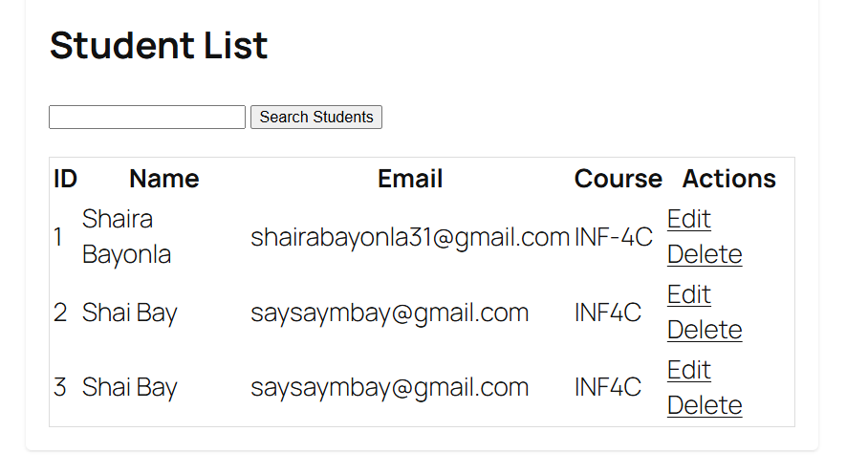Delete the student with ID 3
Image resolution: width=868 pixels, height=475 pixels.
click(704, 405)
